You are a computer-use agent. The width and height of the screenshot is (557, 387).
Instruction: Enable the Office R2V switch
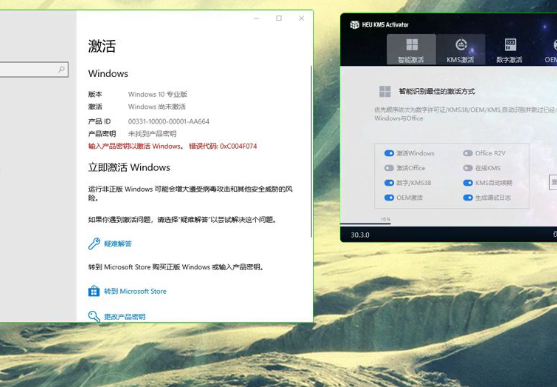pos(468,153)
